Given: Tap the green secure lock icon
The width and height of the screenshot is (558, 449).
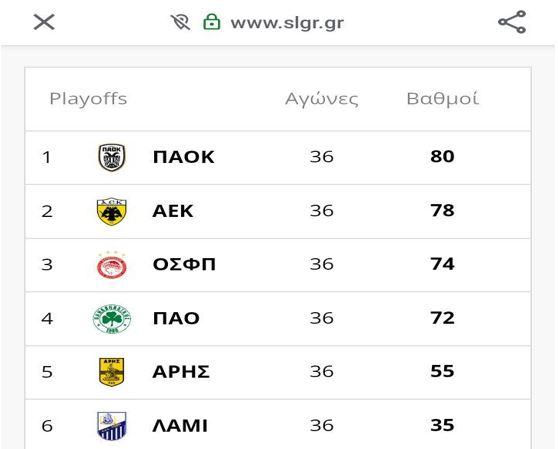Looking at the screenshot, I should pos(212,22).
